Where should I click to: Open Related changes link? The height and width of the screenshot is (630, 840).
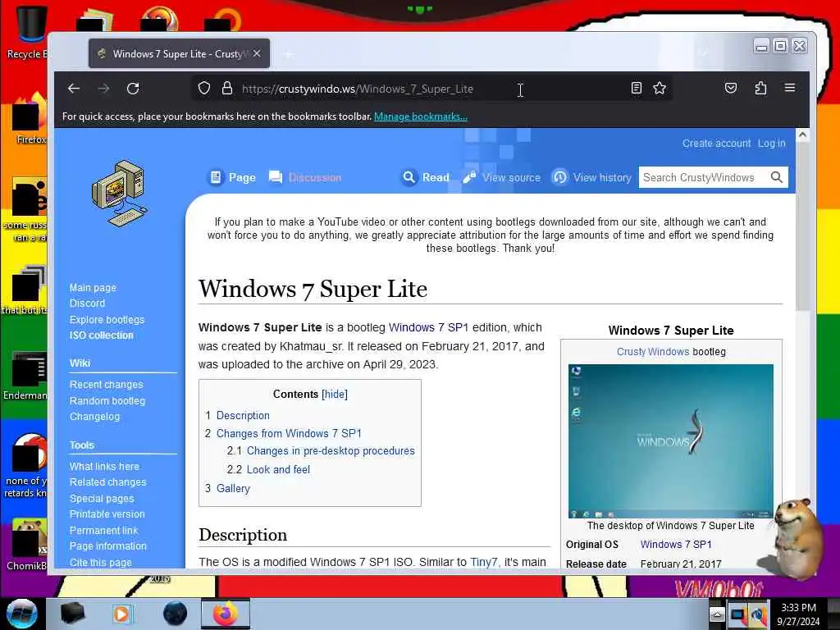pos(107,482)
